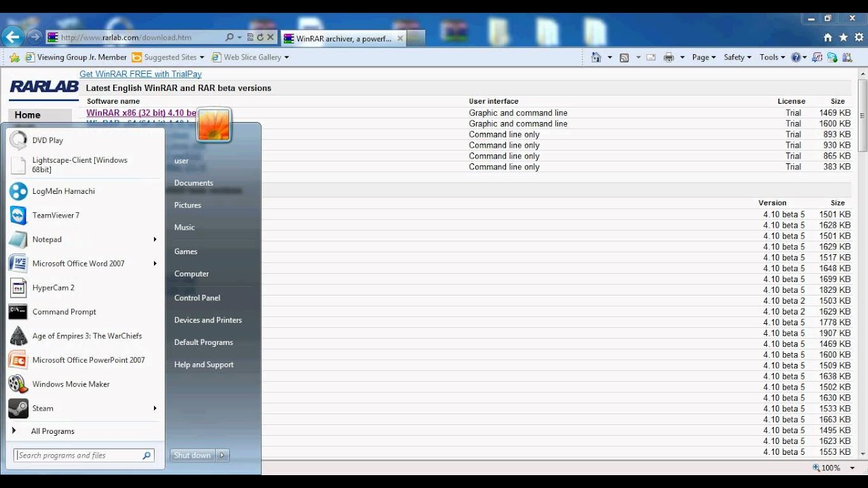Open browser settings gear icon
The image size is (868, 488).
859,37
